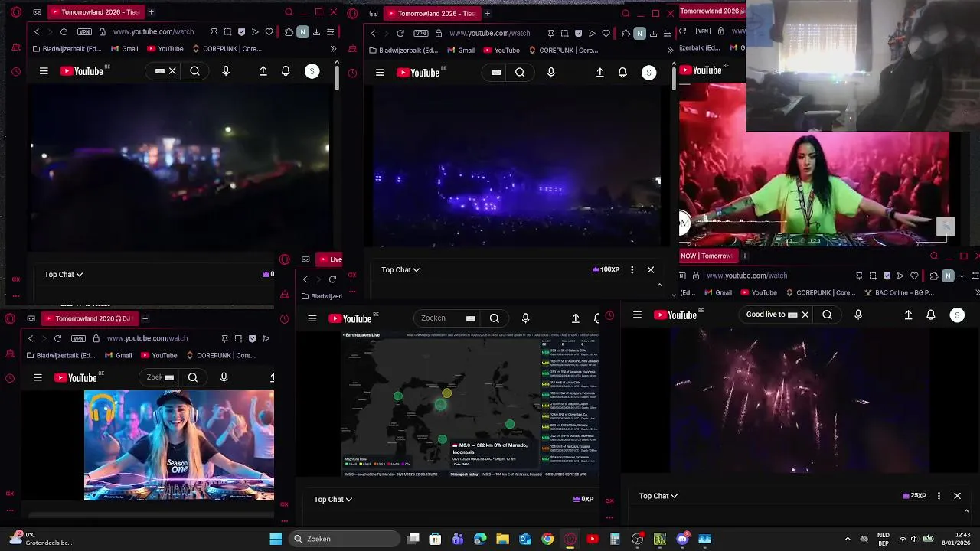
Task: Open extensions cube in the top-left window
Action: [x=289, y=32]
